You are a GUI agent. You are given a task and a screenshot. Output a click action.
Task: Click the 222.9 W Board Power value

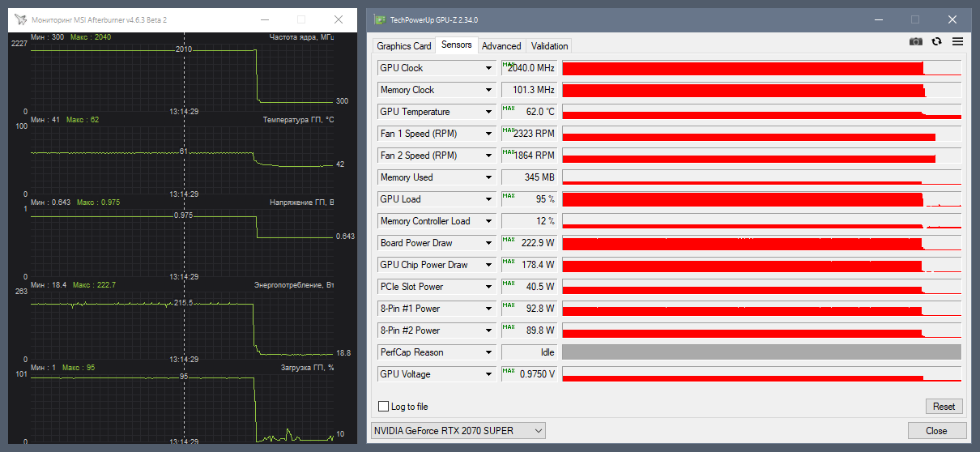(530, 243)
